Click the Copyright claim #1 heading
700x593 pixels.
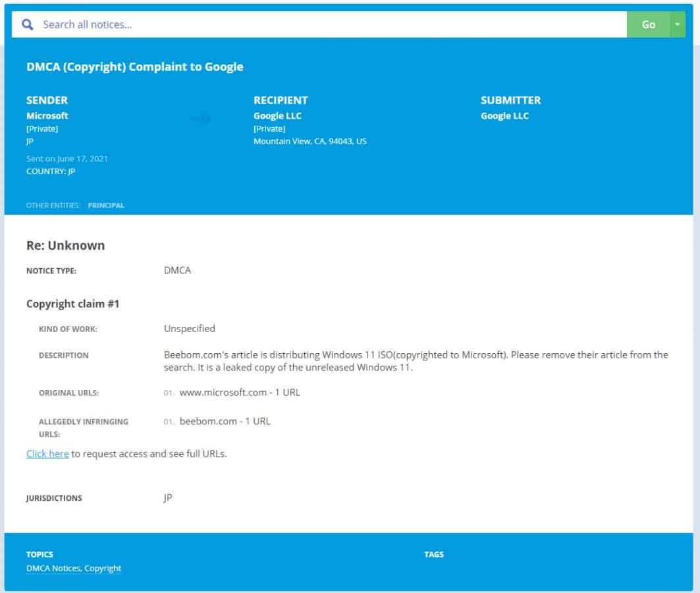click(x=73, y=304)
